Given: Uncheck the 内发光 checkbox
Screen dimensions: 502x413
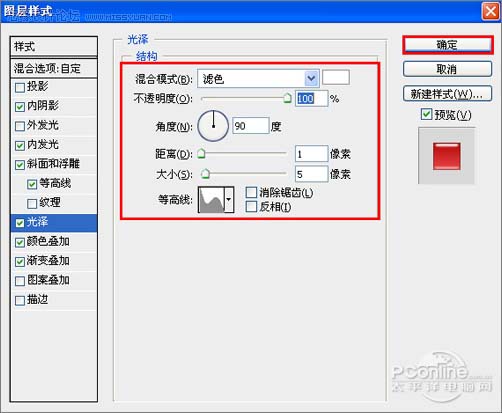Looking at the screenshot, I should (20, 145).
